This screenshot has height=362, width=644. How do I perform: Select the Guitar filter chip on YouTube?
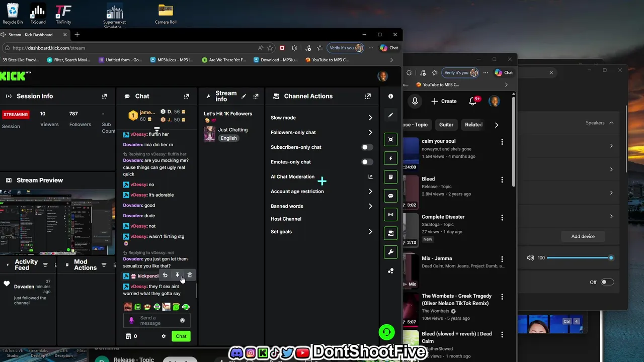point(446,125)
